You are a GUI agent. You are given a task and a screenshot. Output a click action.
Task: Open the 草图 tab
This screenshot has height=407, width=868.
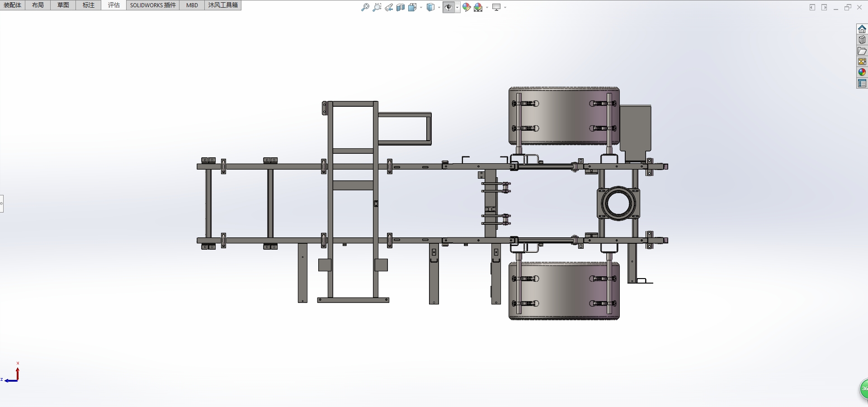(63, 5)
